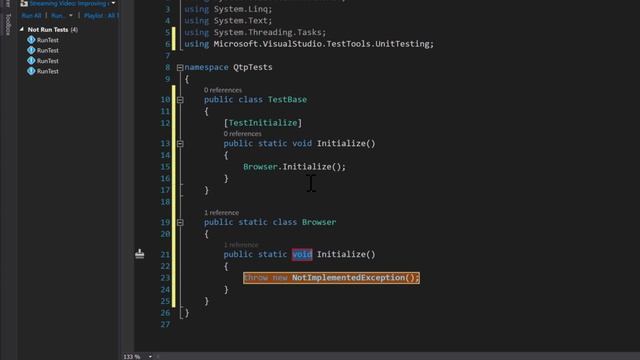Click line number 18 in the margin
Screen dimensions: 640x360
(165, 202)
